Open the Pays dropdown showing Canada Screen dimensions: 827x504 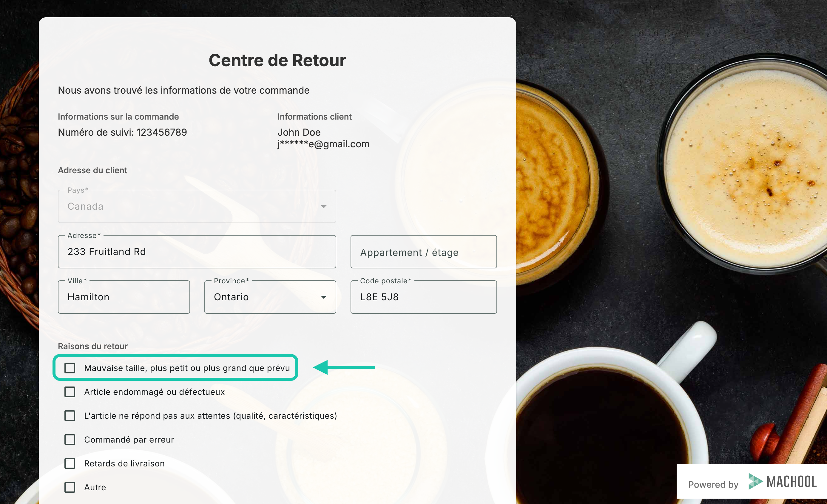(x=197, y=206)
